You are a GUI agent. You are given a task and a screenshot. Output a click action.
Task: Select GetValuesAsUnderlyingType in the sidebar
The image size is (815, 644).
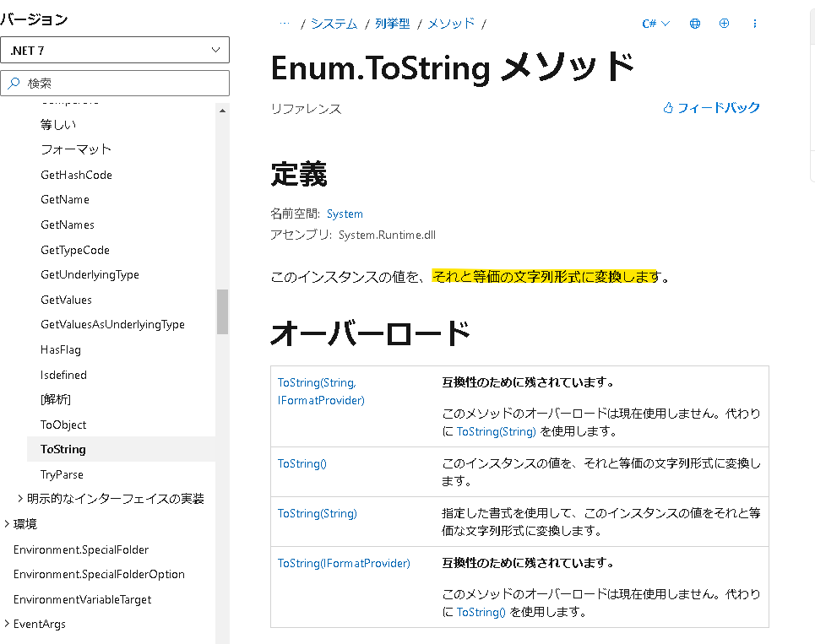(x=112, y=324)
